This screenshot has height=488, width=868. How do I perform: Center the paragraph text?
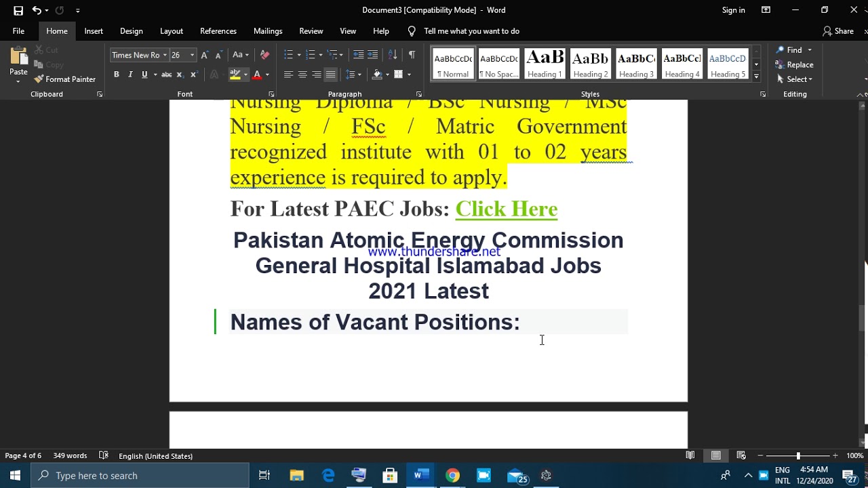coord(302,75)
